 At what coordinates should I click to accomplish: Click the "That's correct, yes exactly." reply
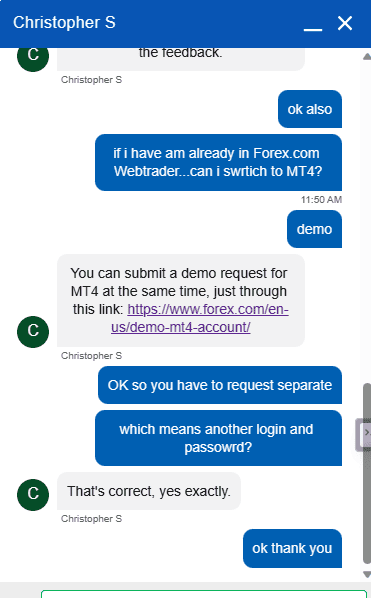pyautogui.click(x=149, y=491)
